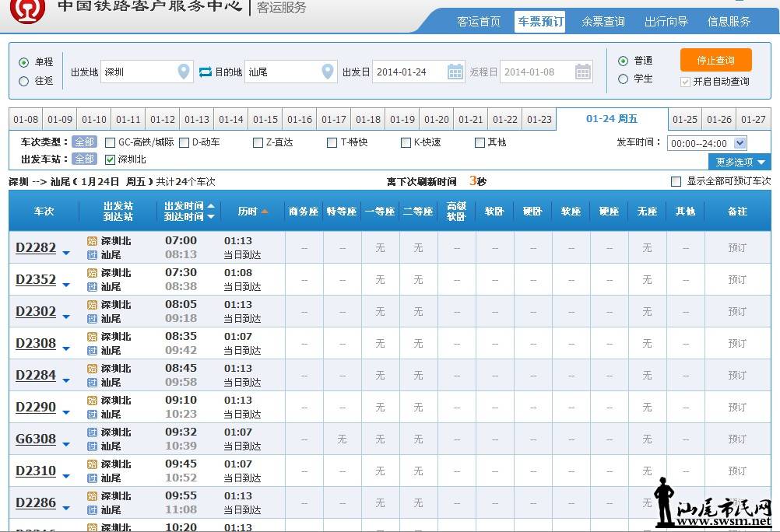The image size is (780, 532).
Task: Open destination station location pin picker
Action: pyautogui.click(x=327, y=72)
